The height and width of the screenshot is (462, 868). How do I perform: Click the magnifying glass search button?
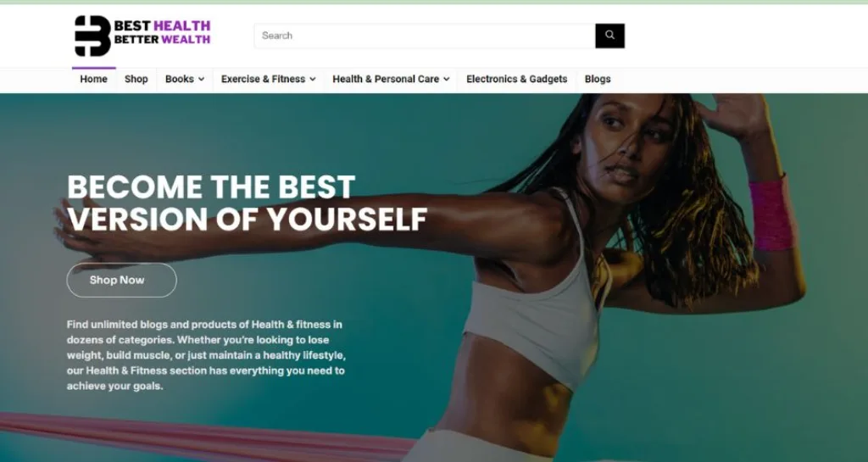(x=609, y=36)
